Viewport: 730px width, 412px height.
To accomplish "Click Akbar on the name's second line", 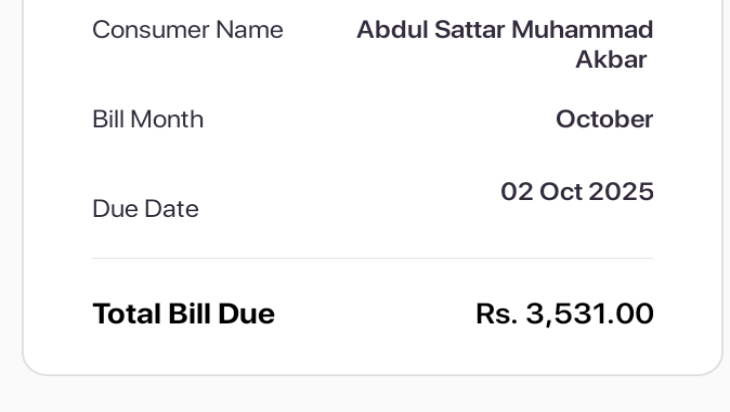I will (x=610, y=60).
